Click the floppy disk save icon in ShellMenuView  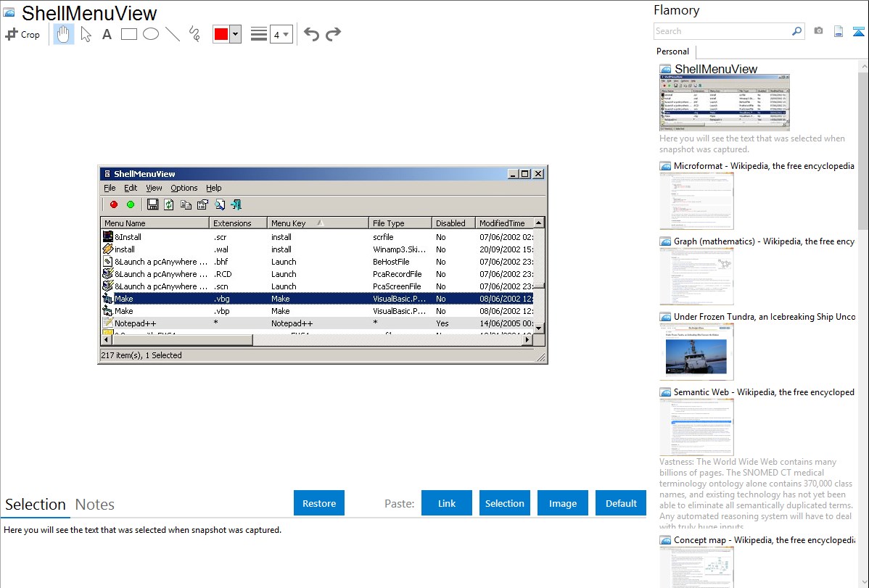coord(152,204)
